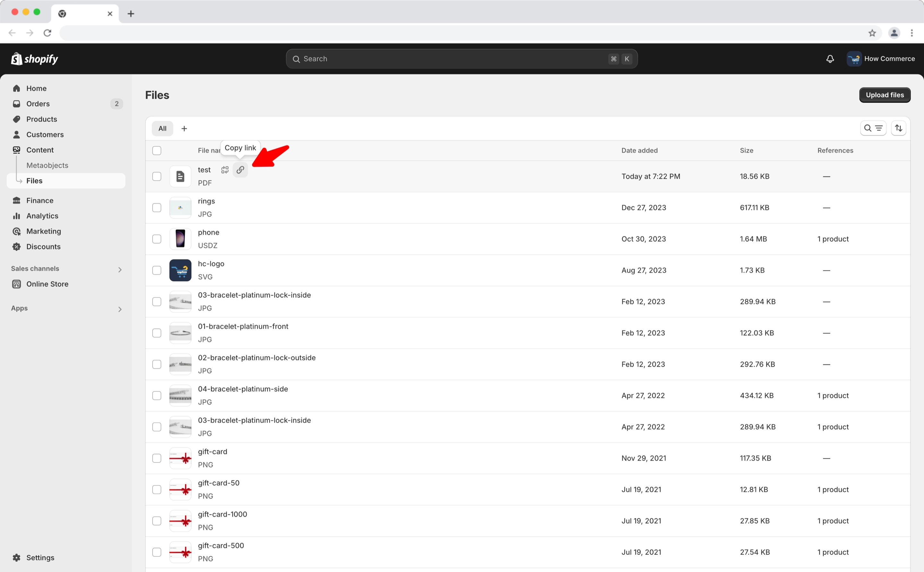
Task: Click the Upload files button
Action: coord(885,95)
